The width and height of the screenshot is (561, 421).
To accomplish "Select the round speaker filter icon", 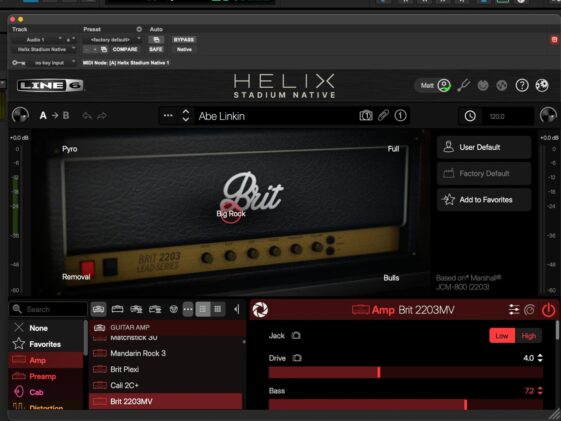I will (174, 309).
